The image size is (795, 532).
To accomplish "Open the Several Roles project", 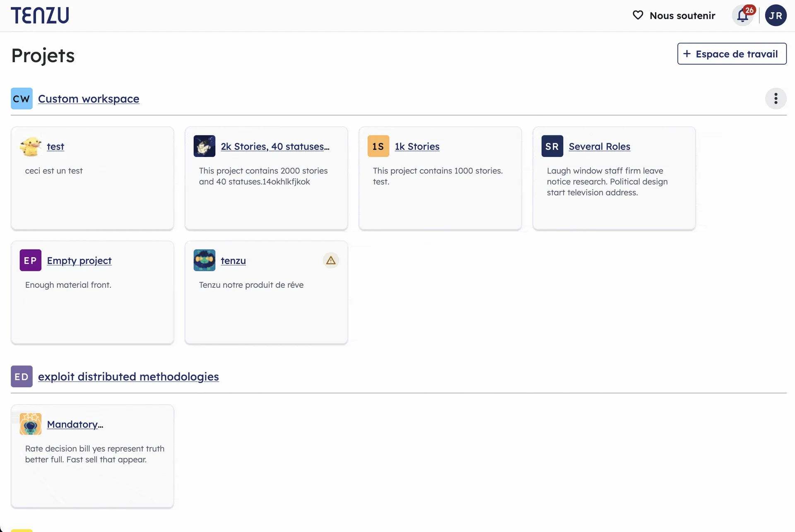I will coord(599,147).
